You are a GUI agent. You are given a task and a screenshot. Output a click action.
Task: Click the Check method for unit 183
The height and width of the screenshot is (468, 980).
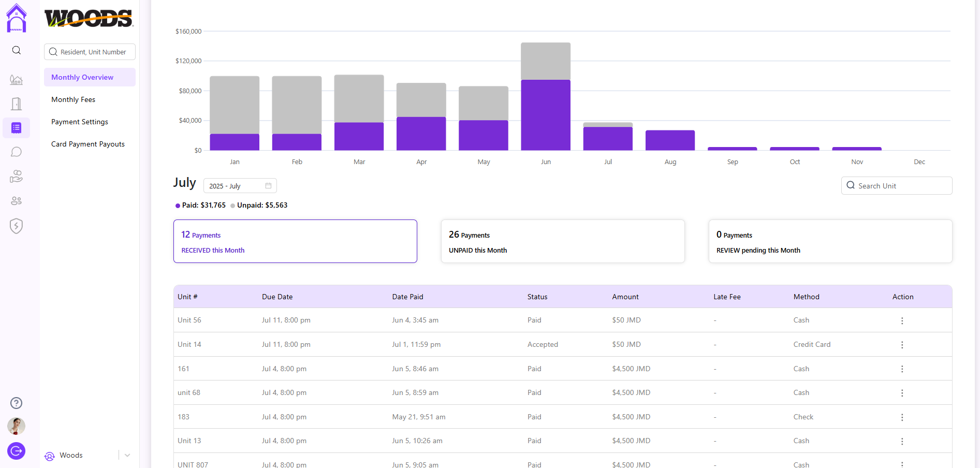[803, 417]
